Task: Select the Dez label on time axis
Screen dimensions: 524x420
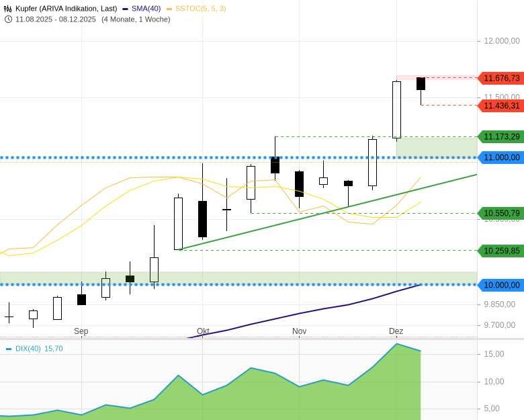Action: coord(396,331)
